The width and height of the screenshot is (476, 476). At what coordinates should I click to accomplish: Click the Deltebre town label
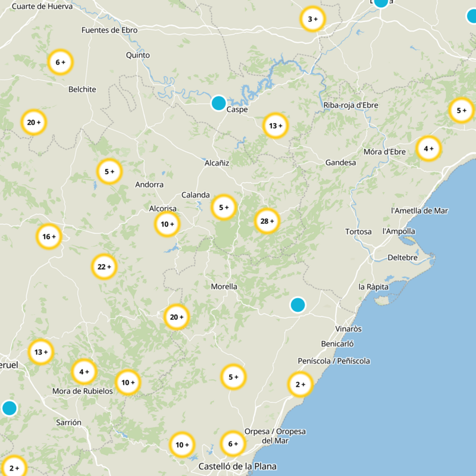[x=403, y=258]
